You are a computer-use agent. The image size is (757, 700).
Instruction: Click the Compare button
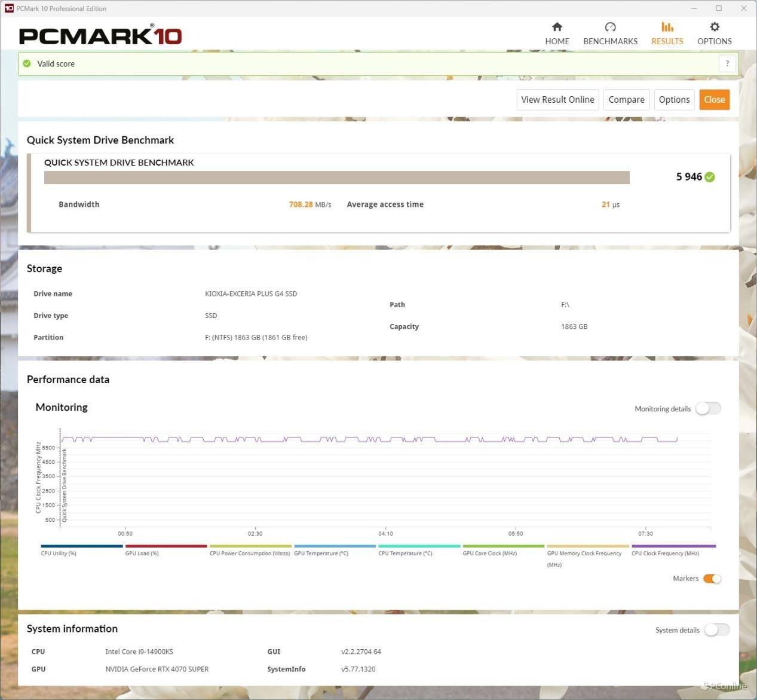coord(626,100)
